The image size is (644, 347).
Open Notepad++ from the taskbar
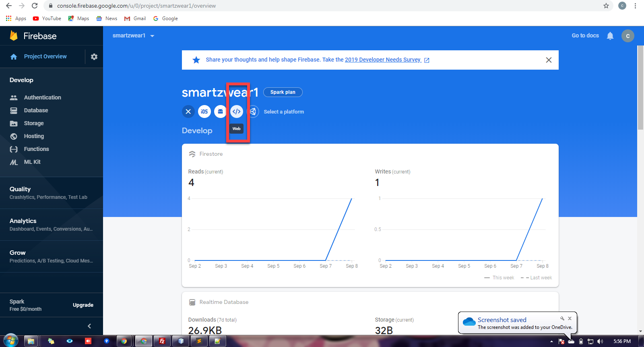[218, 341]
